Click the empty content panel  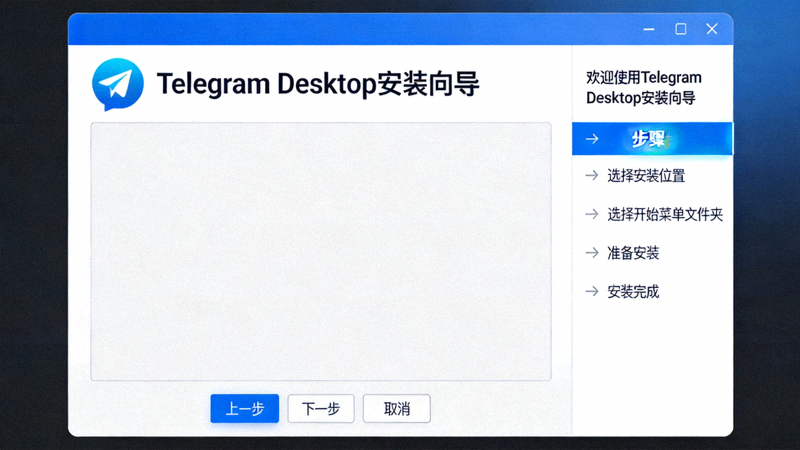(x=321, y=252)
